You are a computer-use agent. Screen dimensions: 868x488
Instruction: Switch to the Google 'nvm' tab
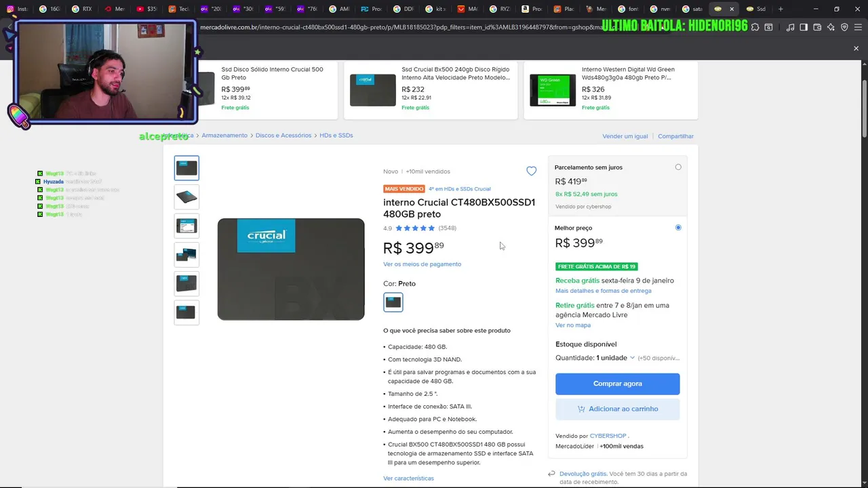660,9
